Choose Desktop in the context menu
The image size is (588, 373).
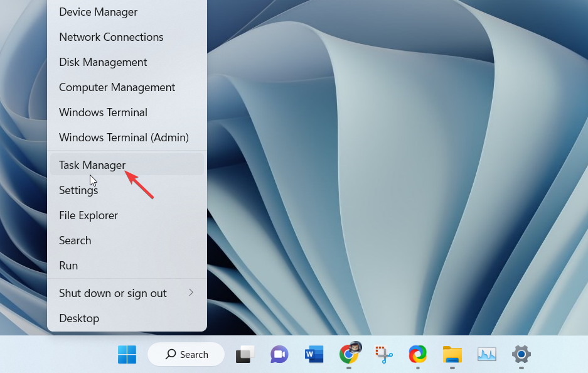click(127, 318)
